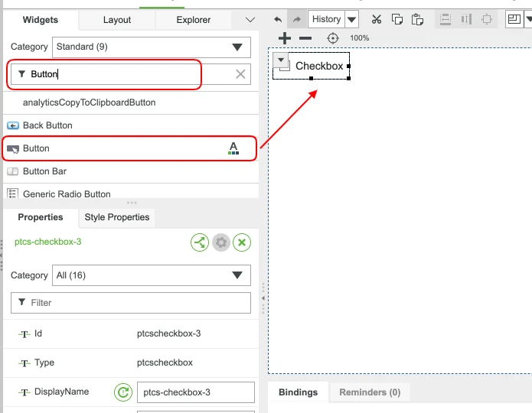
Task: Click the center alignment icon
Action: pyautogui.click(x=487, y=19)
